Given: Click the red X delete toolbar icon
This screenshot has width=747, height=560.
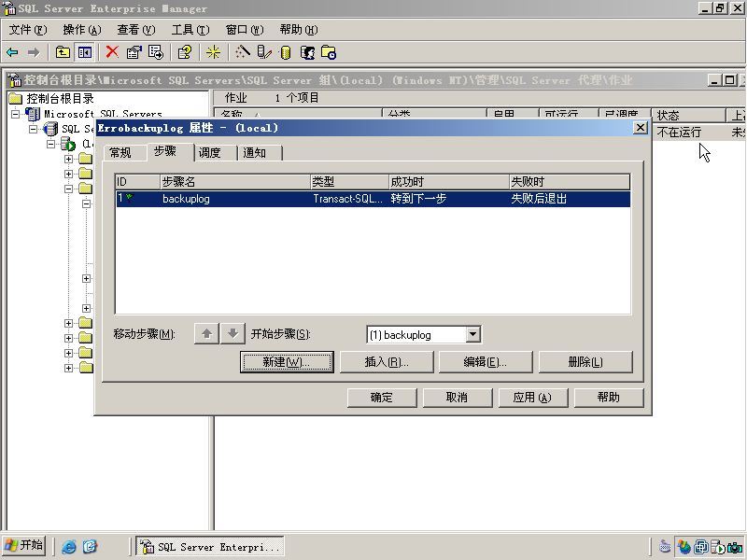Looking at the screenshot, I should click(x=112, y=52).
